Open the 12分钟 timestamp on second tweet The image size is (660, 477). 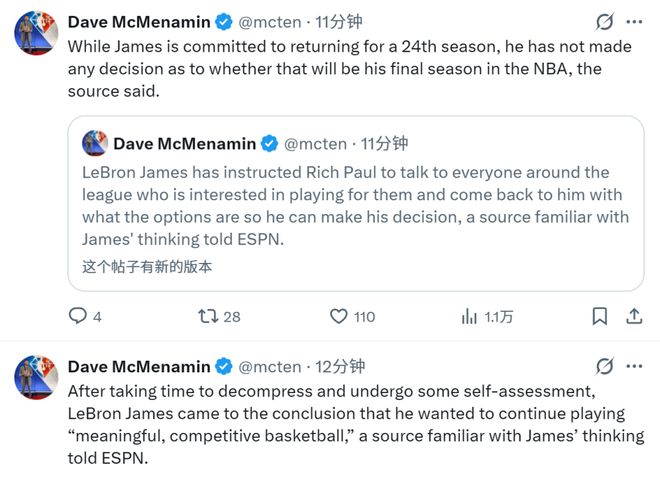[x=340, y=366]
